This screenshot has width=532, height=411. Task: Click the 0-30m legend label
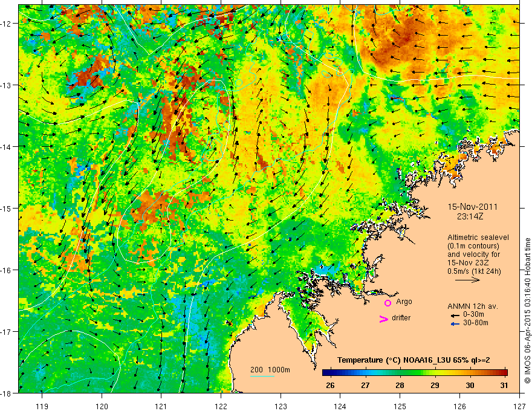point(473,314)
